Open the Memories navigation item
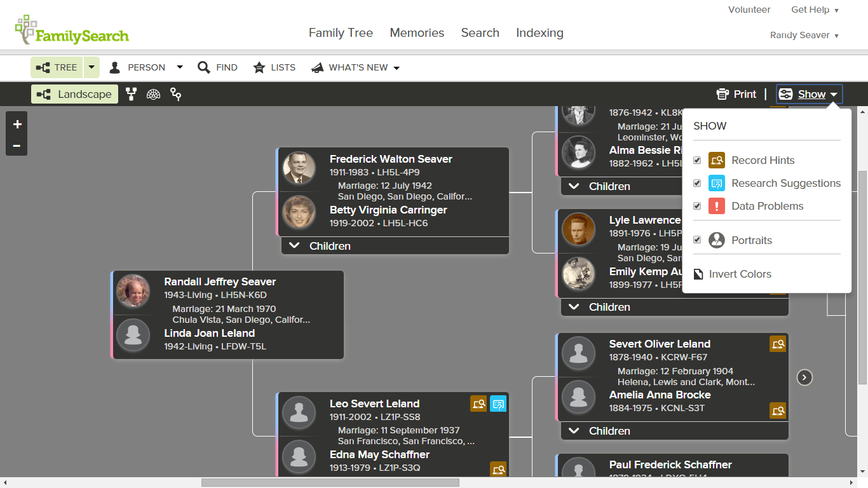 tap(417, 32)
